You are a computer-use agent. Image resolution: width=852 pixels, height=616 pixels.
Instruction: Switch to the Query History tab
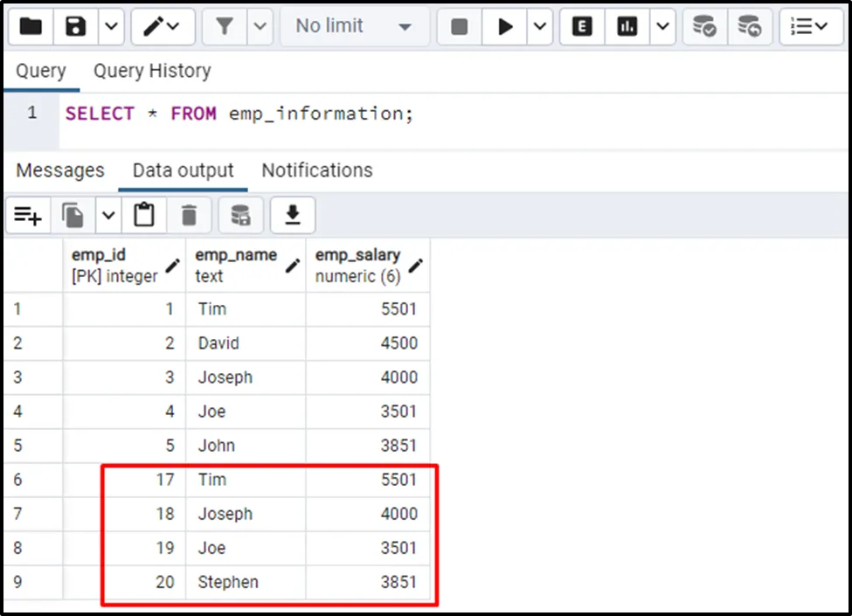pyautogui.click(x=152, y=71)
